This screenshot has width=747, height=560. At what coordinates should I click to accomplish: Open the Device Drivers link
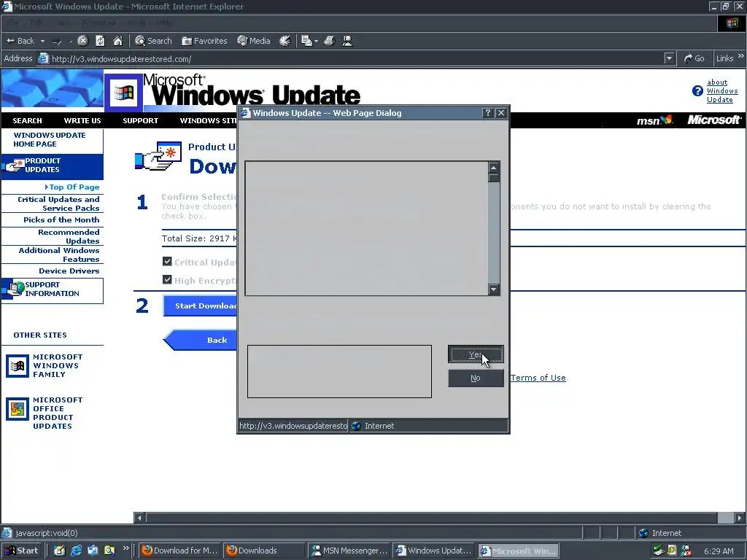[x=69, y=271]
